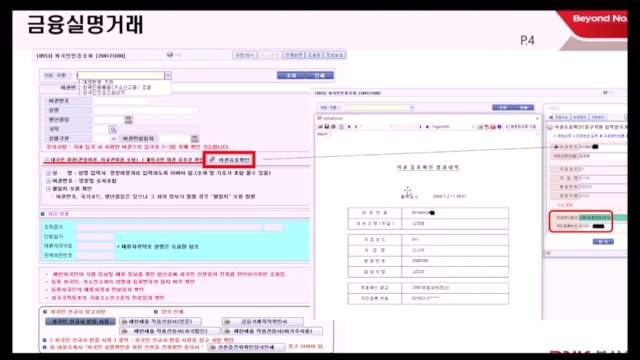This screenshot has height=360, width=640.
Task: Click the search icon beside the 국적 field
Action: 113,130
